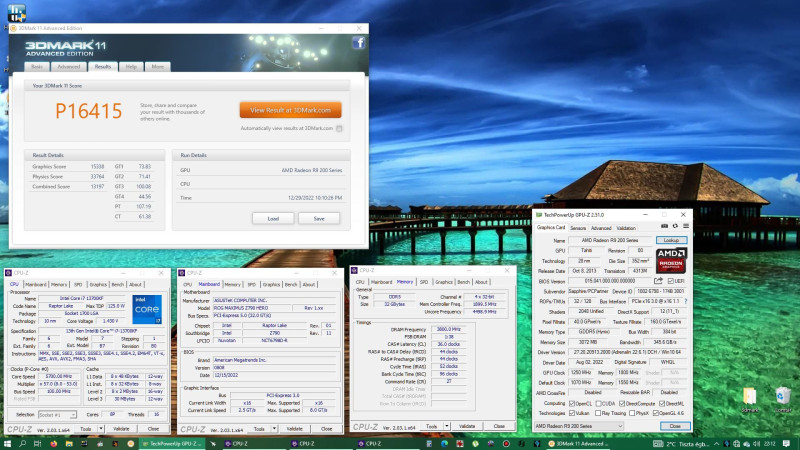Switch to TechPowerUp GPU-Z taskbar item

(172, 444)
